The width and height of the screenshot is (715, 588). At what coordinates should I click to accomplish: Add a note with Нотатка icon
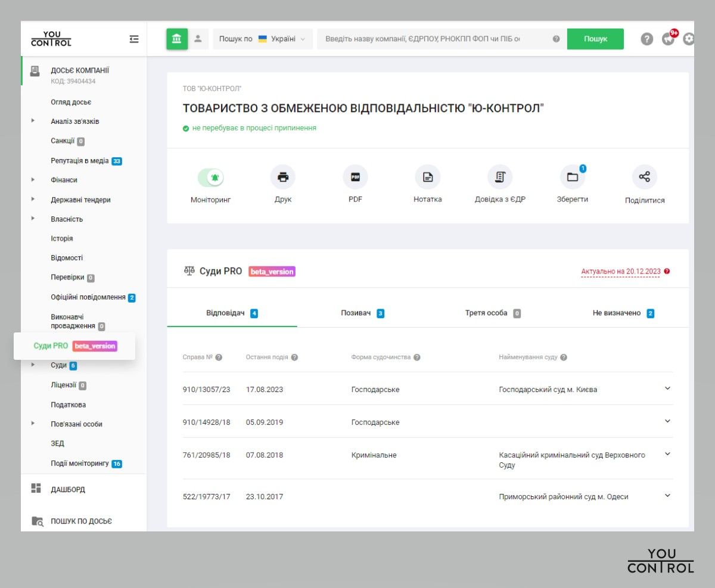tap(427, 177)
